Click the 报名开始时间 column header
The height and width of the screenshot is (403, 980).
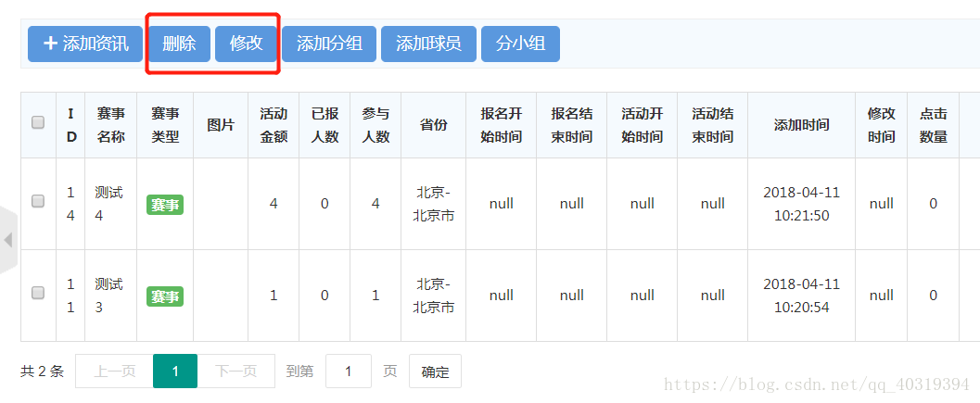click(x=501, y=125)
